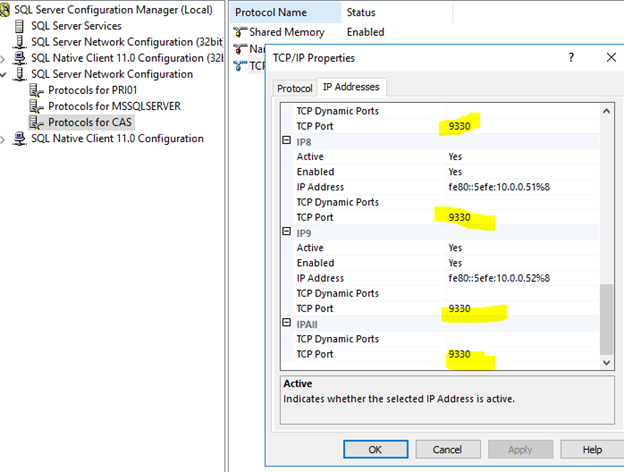
Task: Click IP8 TCP Port value 9330
Action: tap(460, 217)
